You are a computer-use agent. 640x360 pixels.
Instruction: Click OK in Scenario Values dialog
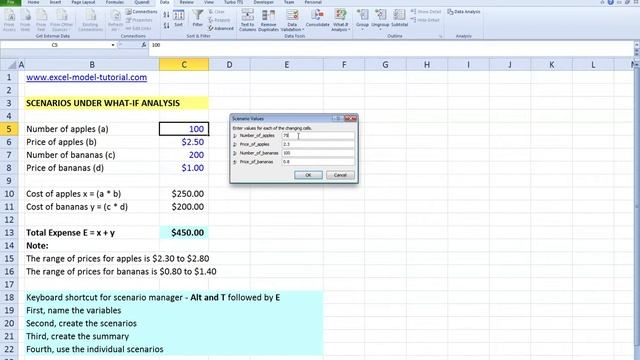tap(308, 175)
